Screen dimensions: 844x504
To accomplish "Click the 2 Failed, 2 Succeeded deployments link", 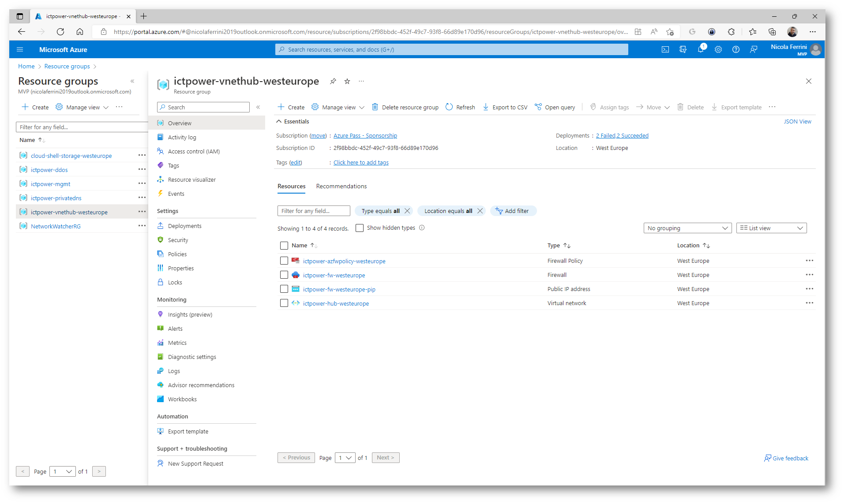I will 622,135.
